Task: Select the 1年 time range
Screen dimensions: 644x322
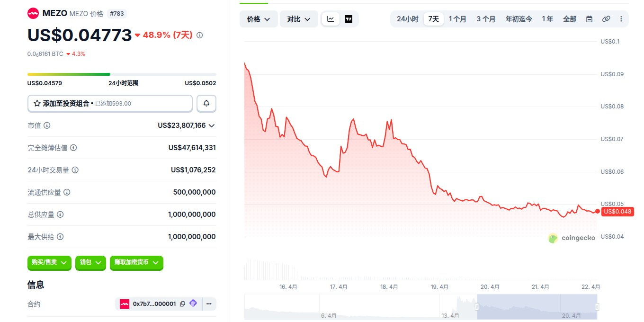Action: click(547, 19)
